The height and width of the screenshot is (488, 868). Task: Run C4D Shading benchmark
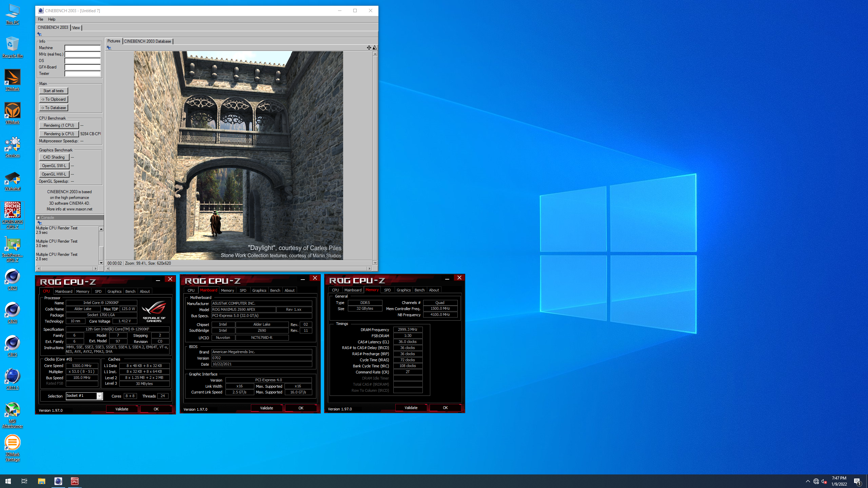(54, 157)
